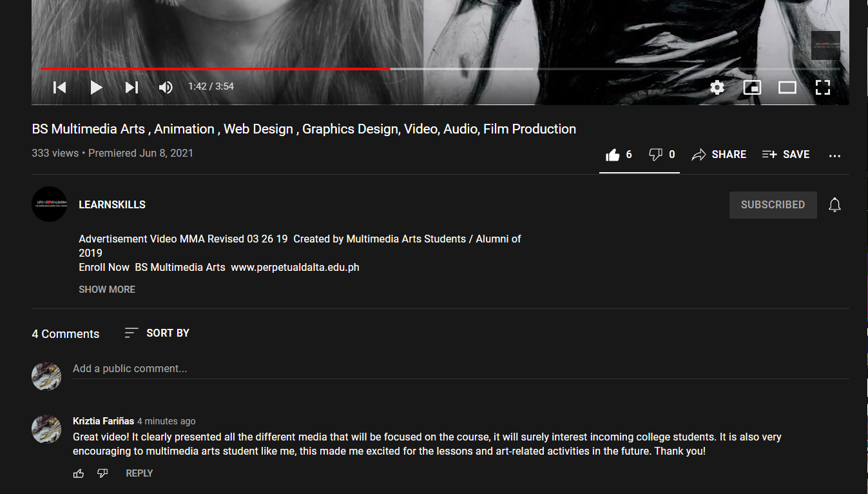The image size is (868, 494).
Task: Open the SORT BY comments dropdown
Action: click(x=157, y=333)
